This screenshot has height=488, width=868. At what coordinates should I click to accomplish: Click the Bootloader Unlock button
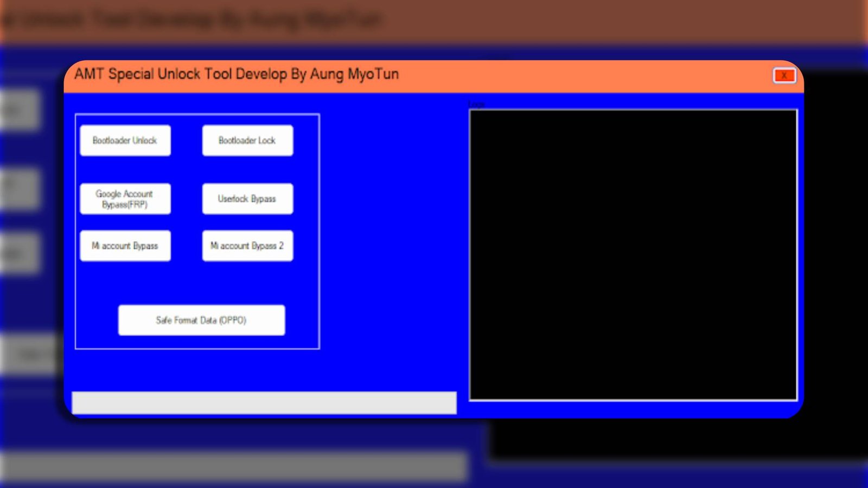click(x=125, y=140)
